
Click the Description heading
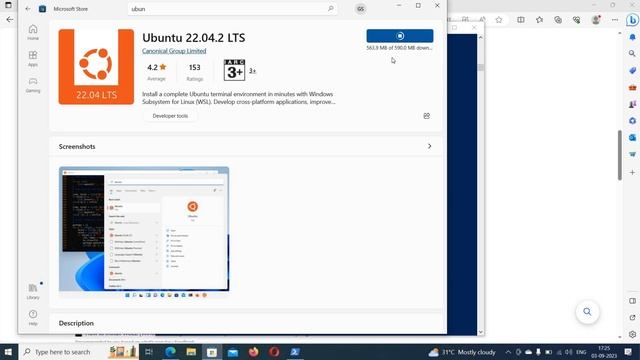(x=76, y=323)
